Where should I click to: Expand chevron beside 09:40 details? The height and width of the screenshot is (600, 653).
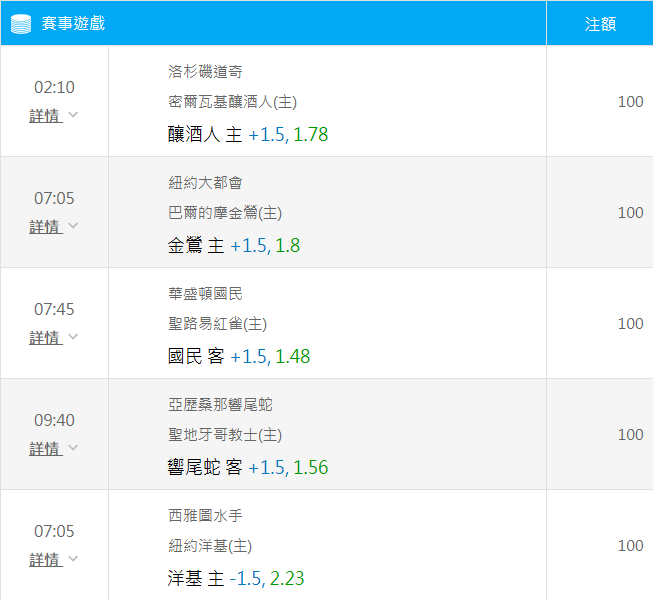pos(73,448)
